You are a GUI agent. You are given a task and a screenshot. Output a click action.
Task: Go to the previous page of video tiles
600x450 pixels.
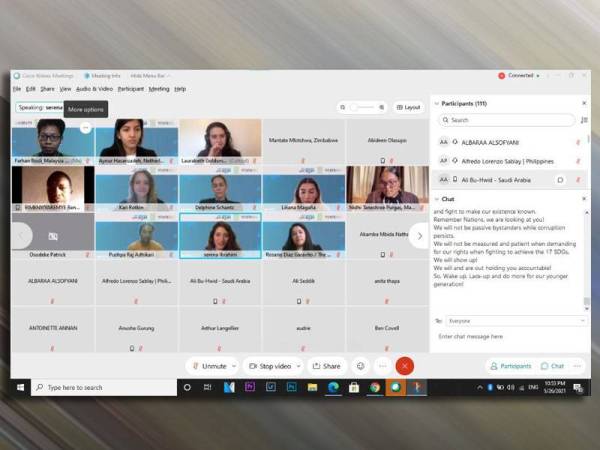[x=24, y=236]
